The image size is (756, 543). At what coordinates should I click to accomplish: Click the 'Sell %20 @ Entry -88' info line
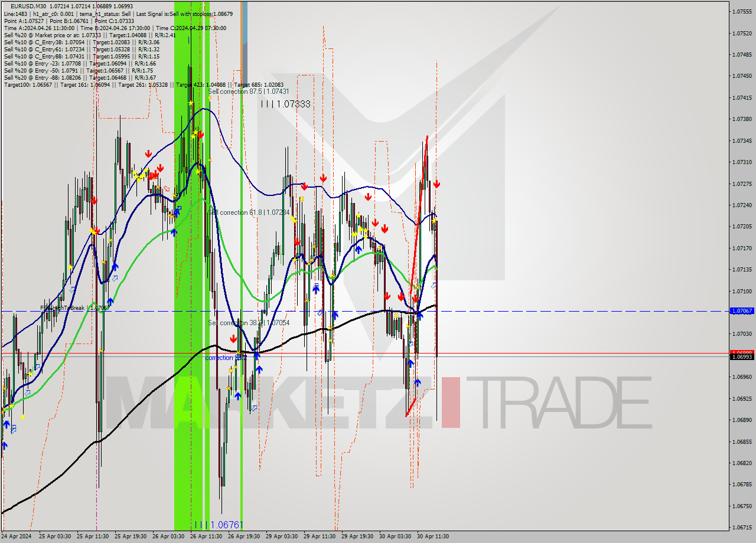click(80, 77)
